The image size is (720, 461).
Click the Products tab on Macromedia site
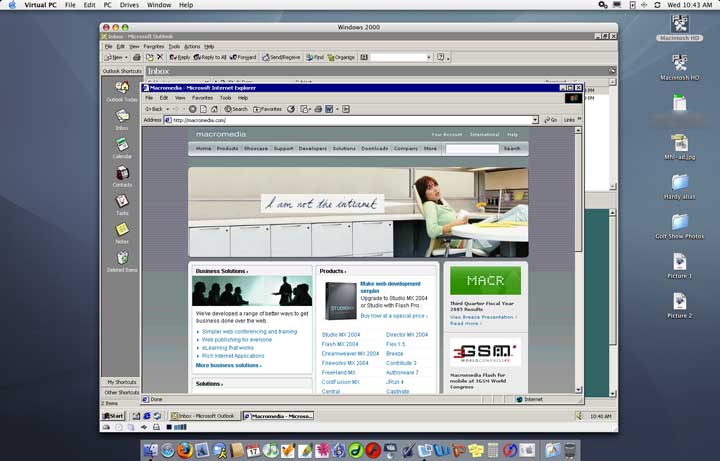click(x=227, y=148)
